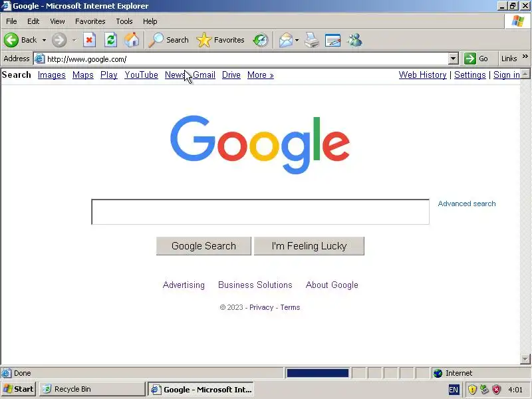Expand the address bar URL dropdown
The image size is (532, 399).
click(x=454, y=59)
